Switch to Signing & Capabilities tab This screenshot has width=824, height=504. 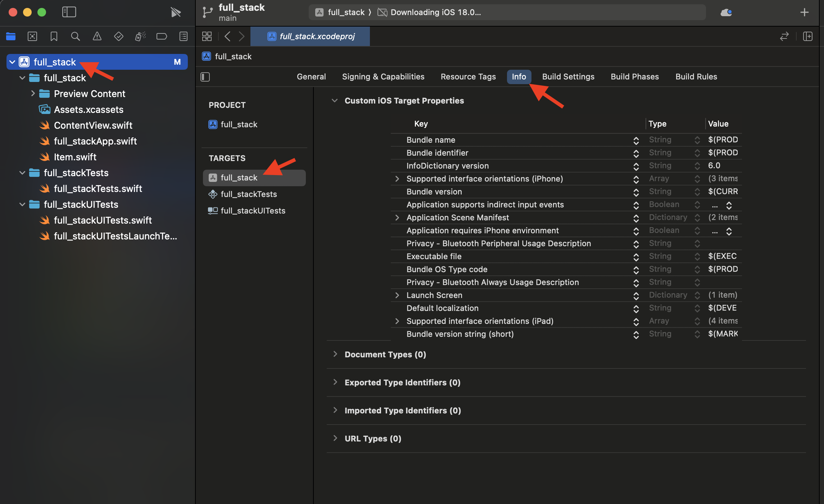pos(383,77)
